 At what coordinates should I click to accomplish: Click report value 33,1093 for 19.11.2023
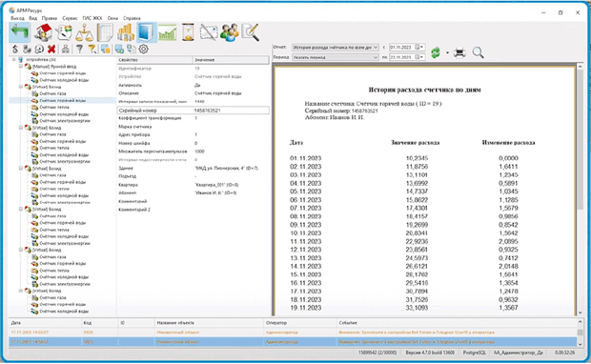pyautogui.click(x=417, y=308)
